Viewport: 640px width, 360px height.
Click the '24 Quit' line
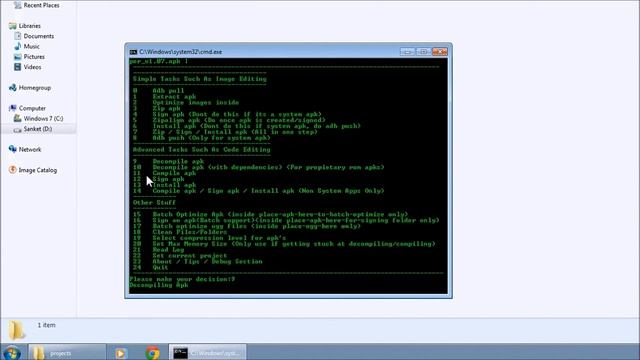click(151, 267)
